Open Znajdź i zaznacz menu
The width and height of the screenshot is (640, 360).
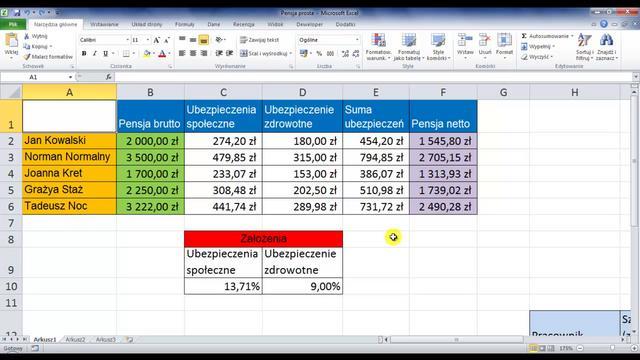[607, 47]
